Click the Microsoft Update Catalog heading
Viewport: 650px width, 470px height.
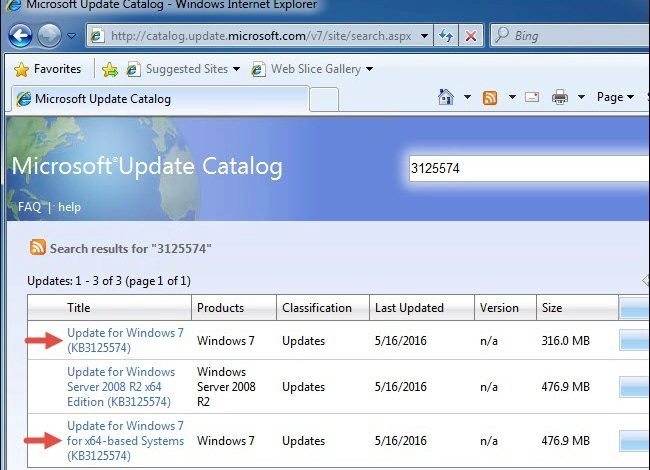(x=147, y=167)
